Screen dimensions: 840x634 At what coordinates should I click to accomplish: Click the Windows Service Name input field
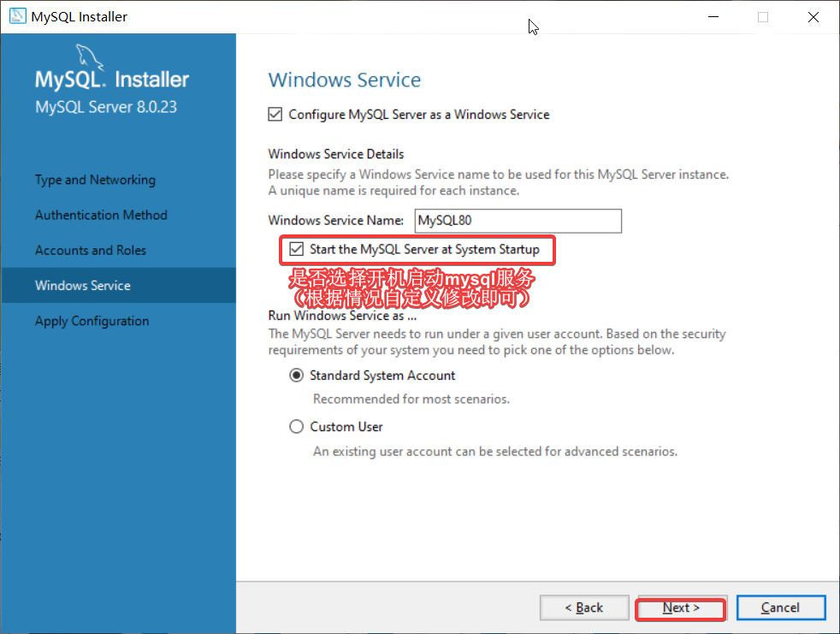518,221
